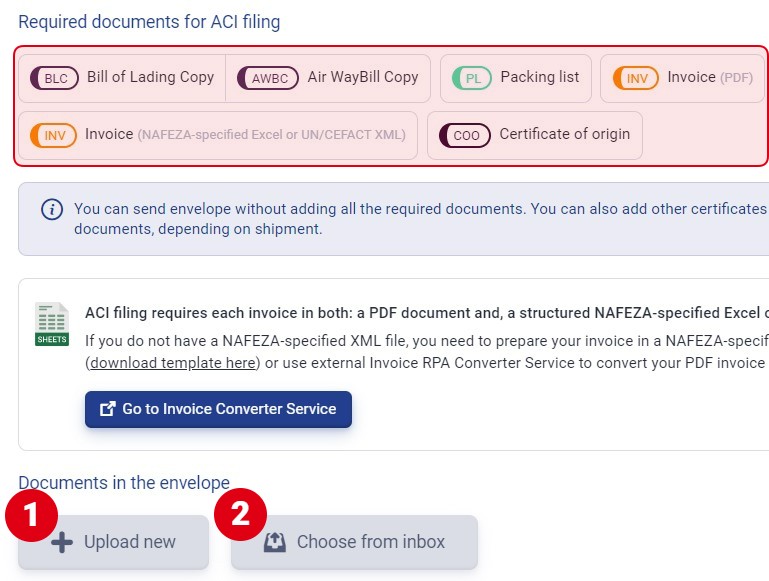Click the orange INV badge for PDF invoice

[x=636, y=78]
